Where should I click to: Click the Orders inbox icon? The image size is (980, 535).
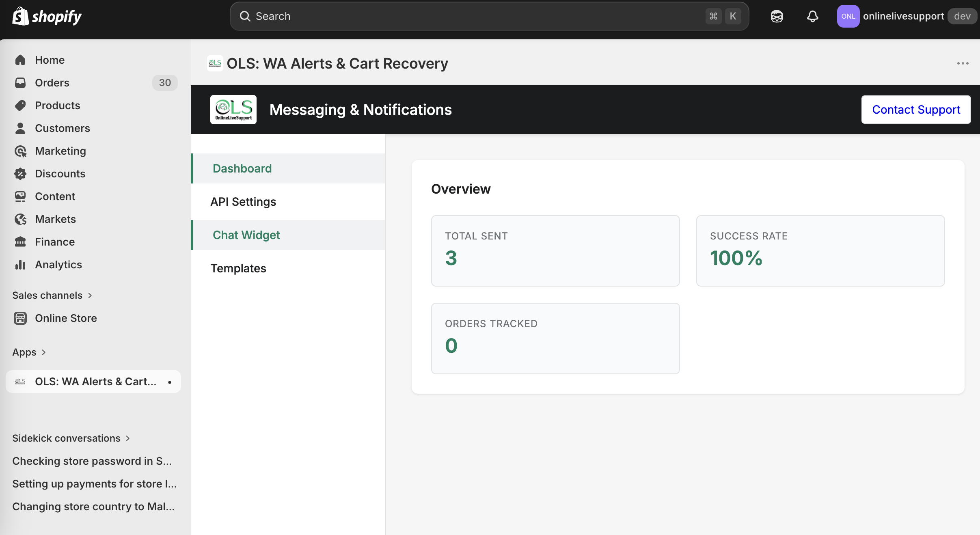pos(20,83)
